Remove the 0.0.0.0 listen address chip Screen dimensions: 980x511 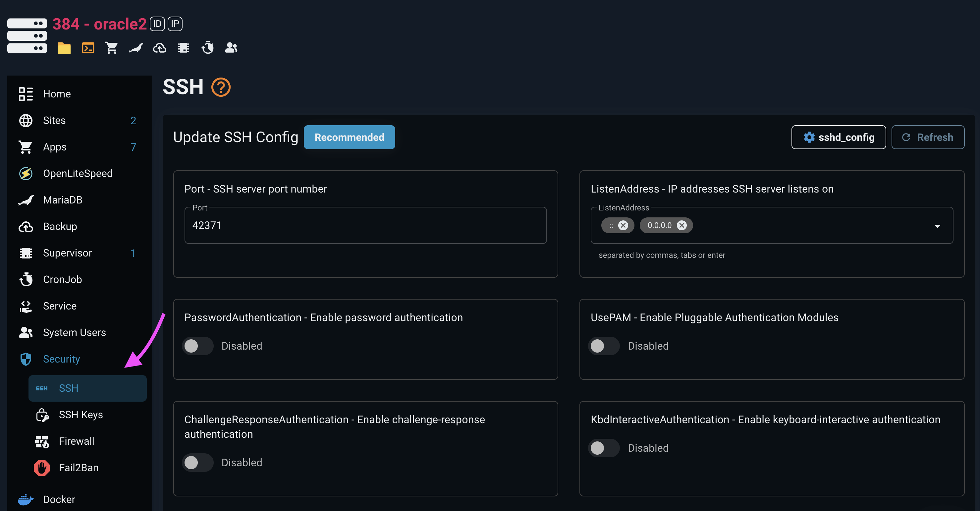[682, 225]
